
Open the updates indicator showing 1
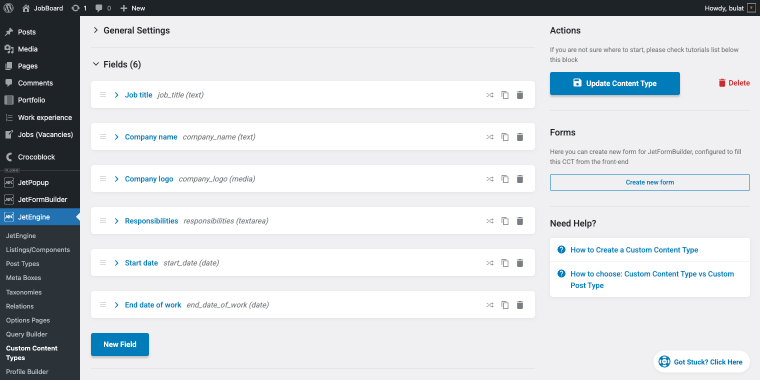79,8
